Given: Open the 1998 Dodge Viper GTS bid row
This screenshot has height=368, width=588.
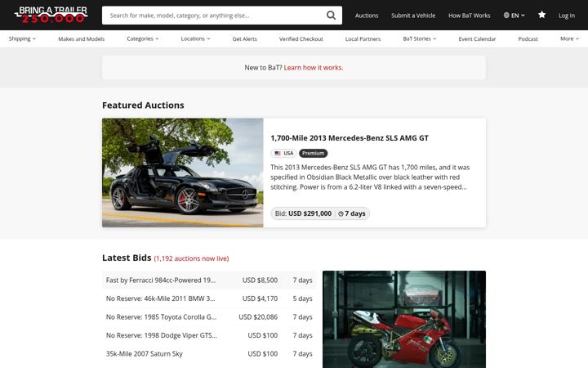Looking at the screenshot, I should pos(209,335).
